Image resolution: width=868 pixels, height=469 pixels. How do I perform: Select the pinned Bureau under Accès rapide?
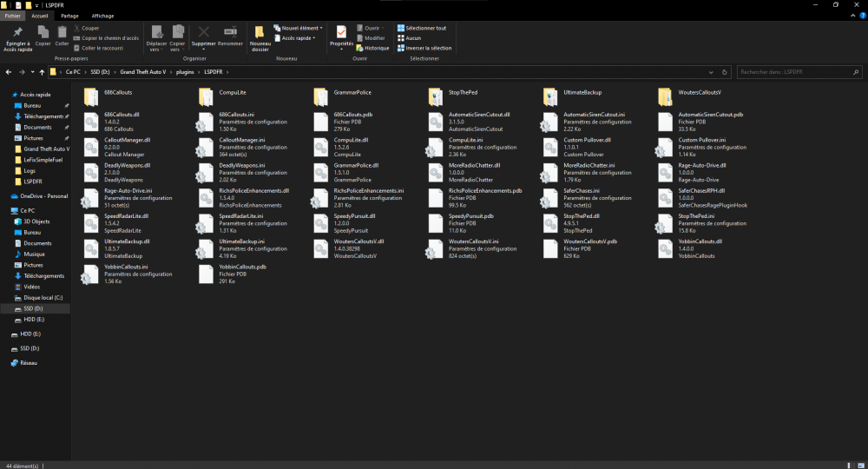click(32, 106)
